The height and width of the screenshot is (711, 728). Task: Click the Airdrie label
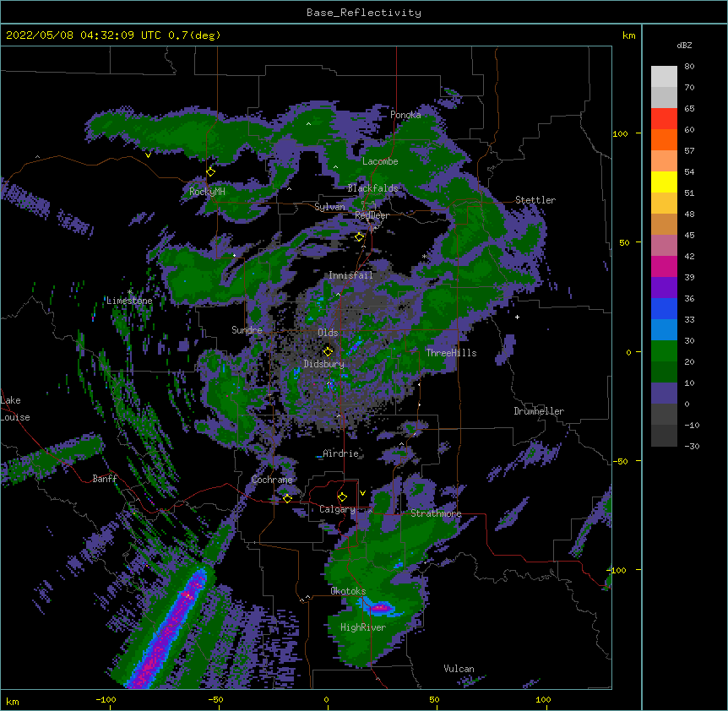point(341,453)
